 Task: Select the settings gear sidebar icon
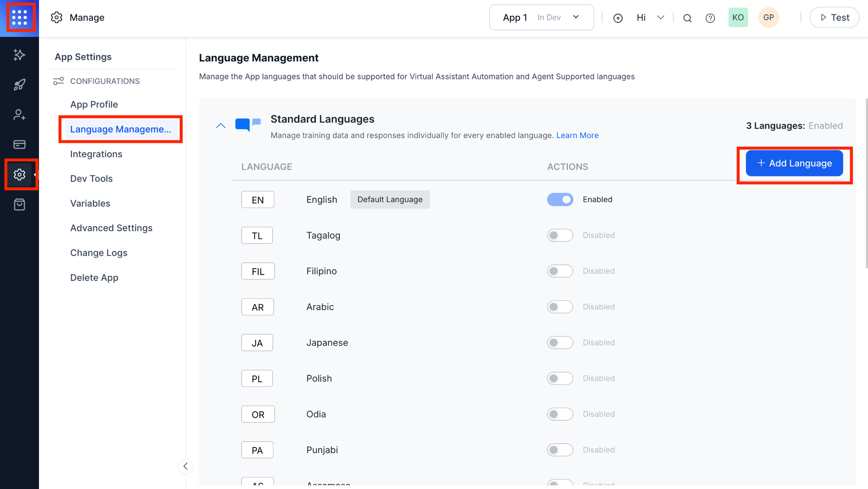[19, 174]
